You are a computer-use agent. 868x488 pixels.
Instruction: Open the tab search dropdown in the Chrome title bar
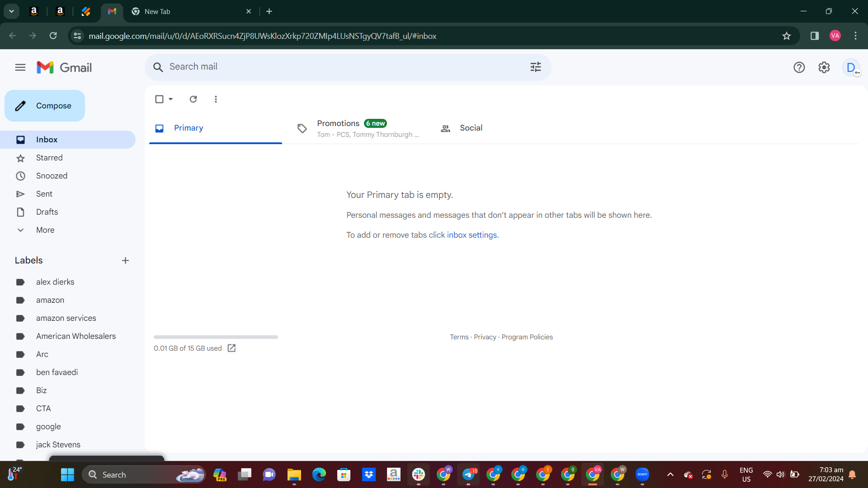coord(11,11)
